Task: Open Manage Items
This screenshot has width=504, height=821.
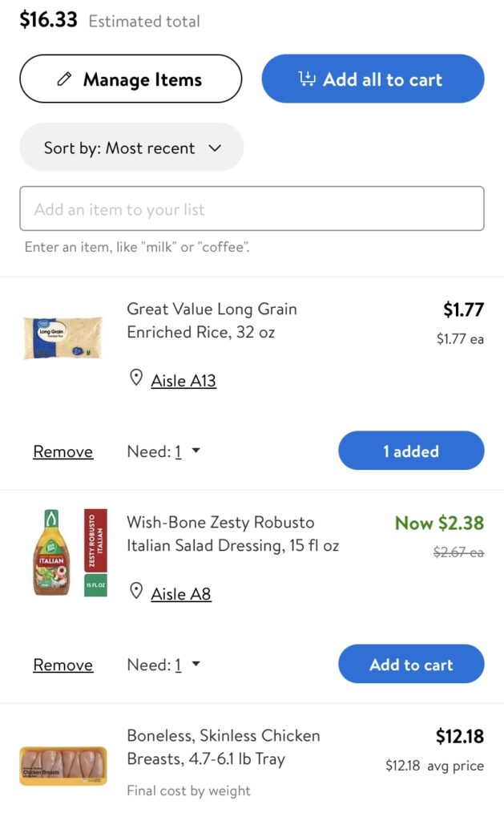Action: (131, 79)
